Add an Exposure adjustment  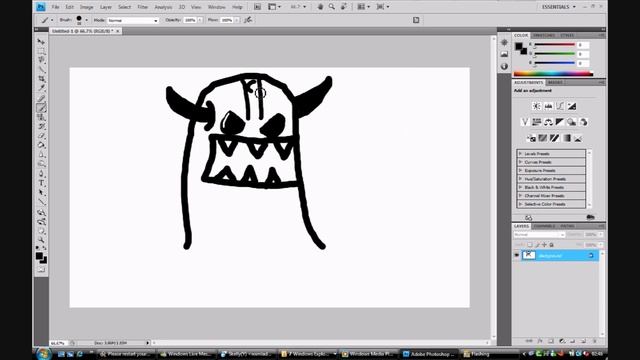pyautogui.click(x=571, y=106)
